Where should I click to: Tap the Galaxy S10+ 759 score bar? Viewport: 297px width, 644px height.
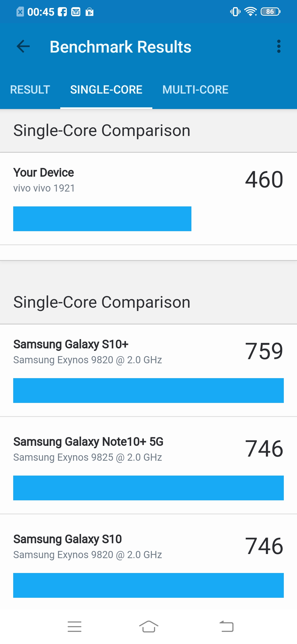tap(148, 391)
